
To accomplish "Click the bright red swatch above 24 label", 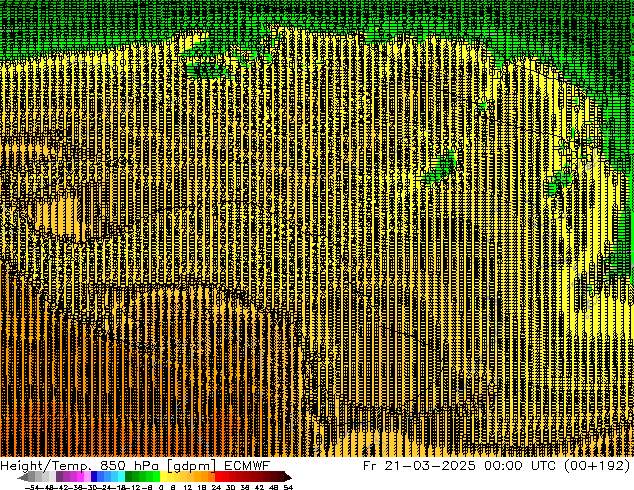I will click(x=218, y=477).
